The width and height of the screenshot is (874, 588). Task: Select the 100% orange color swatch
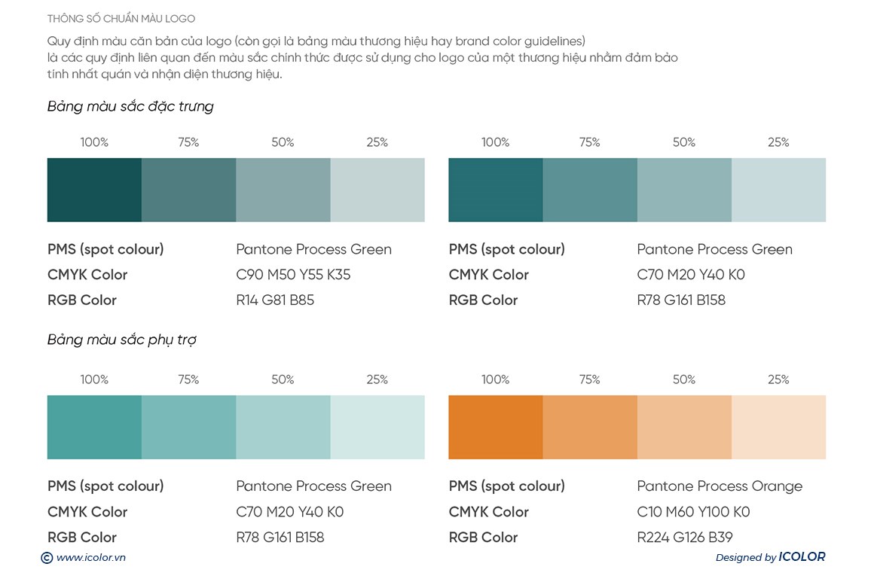coord(495,427)
